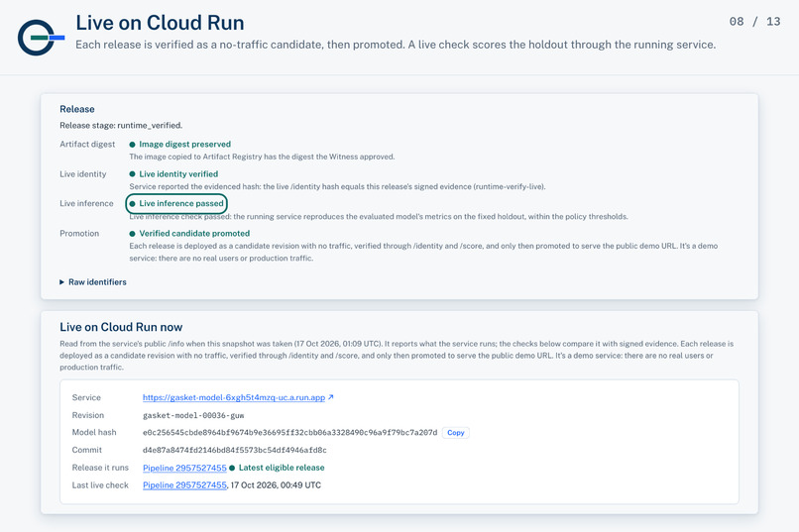The height and width of the screenshot is (532, 799).
Task: Click the Live on Cloud Run now heading
Action: 121,327
